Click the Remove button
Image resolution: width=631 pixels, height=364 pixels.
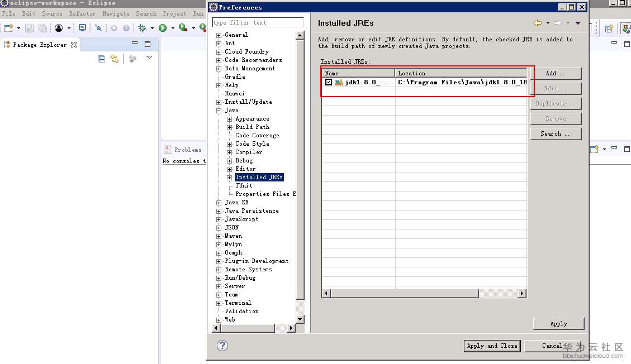[x=556, y=118]
